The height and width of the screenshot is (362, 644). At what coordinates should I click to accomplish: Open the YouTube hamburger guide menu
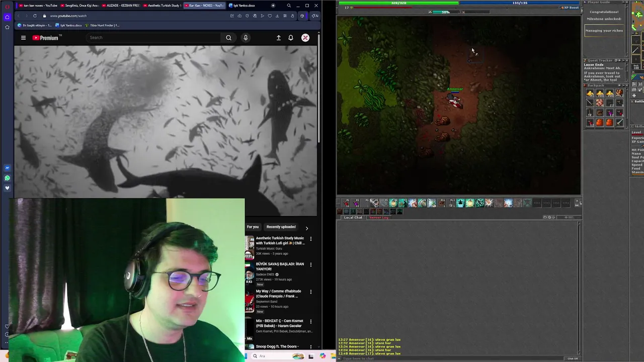[x=23, y=38]
